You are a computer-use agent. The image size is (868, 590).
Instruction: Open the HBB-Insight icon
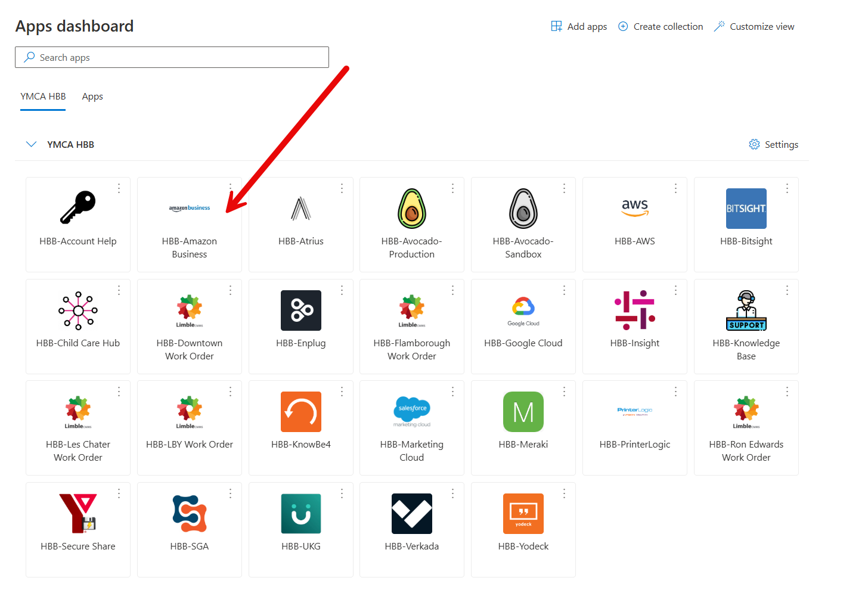tap(635, 310)
